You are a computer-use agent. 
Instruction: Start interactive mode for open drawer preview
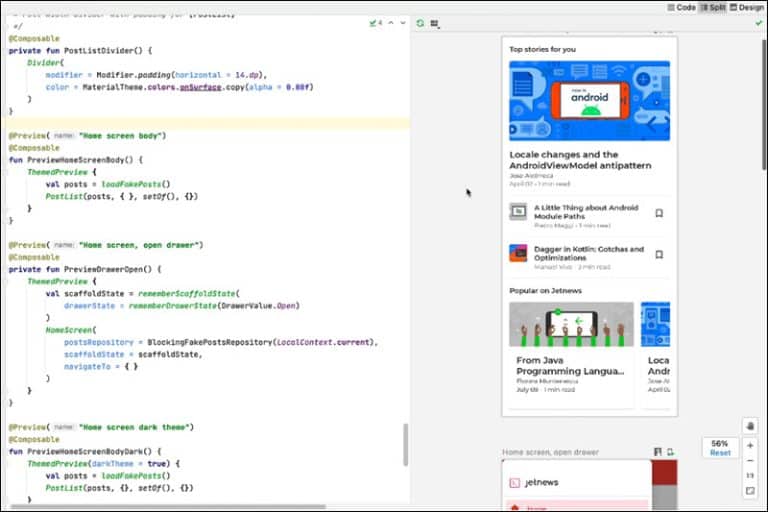(x=657, y=452)
